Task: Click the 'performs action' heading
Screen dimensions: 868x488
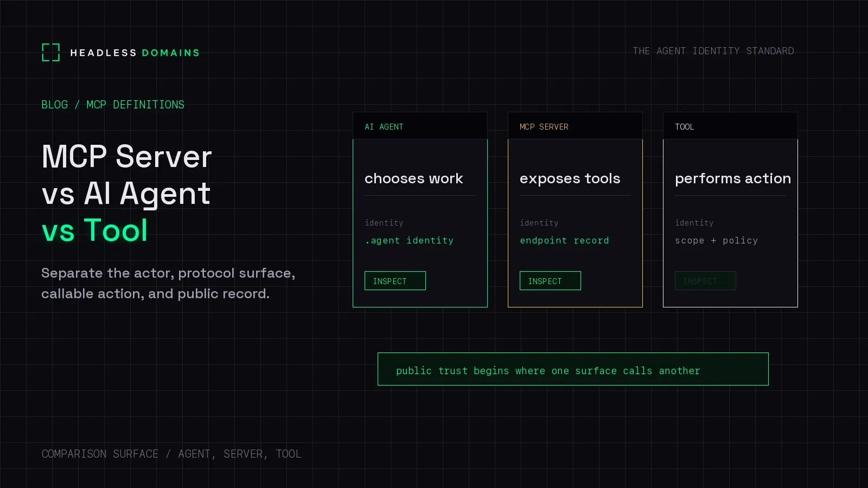Action: click(732, 179)
